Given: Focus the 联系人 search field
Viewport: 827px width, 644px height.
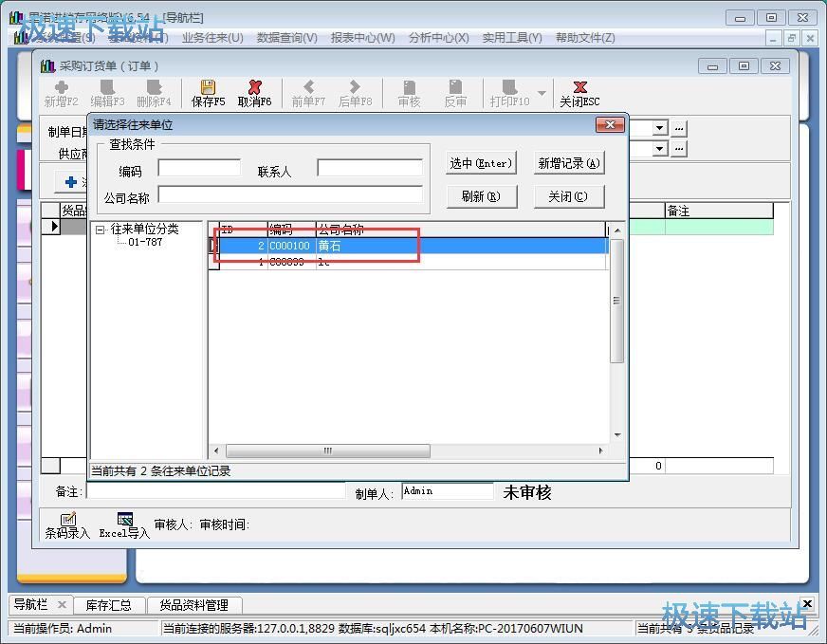Looking at the screenshot, I should [x=370, y=168].
